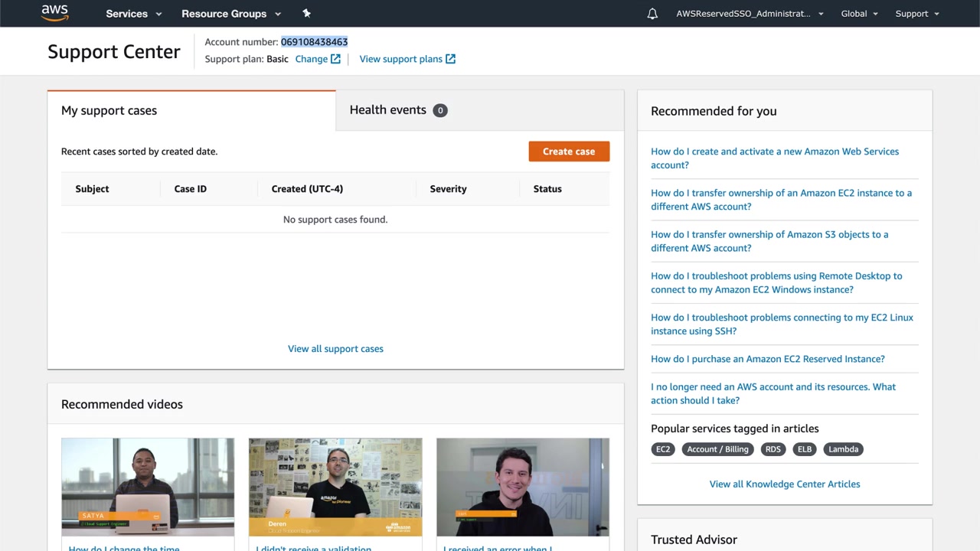Screen dimensions: 980x551
Task: Select the RDS tag
Action: 773,449
